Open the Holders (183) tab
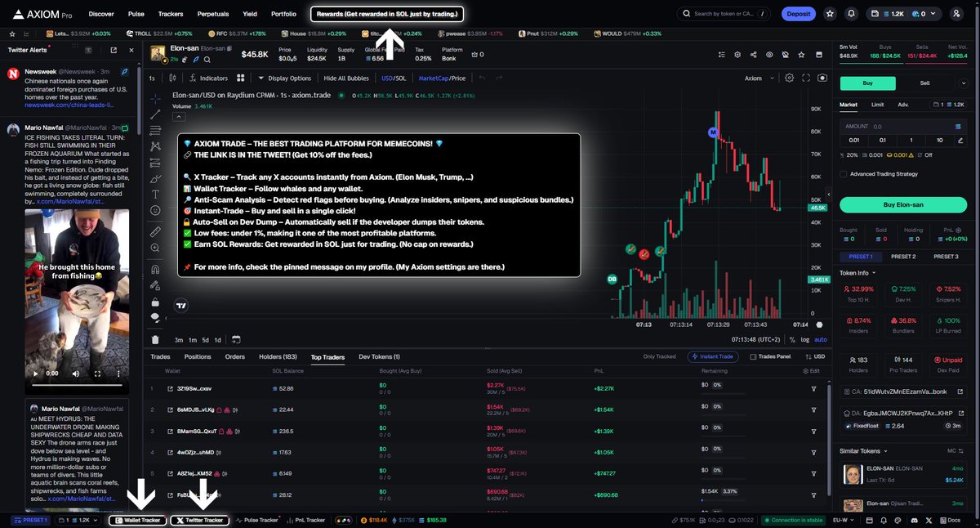 [278, 357]
